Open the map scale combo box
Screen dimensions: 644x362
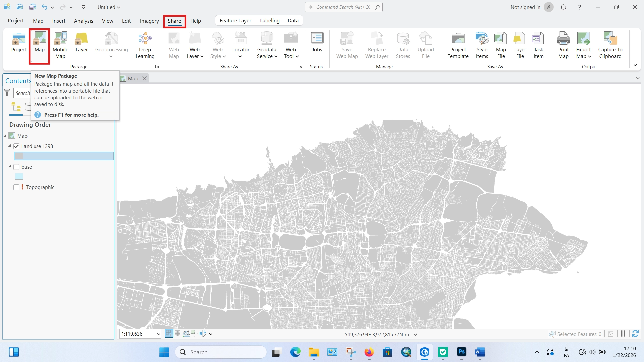(141, 334)
